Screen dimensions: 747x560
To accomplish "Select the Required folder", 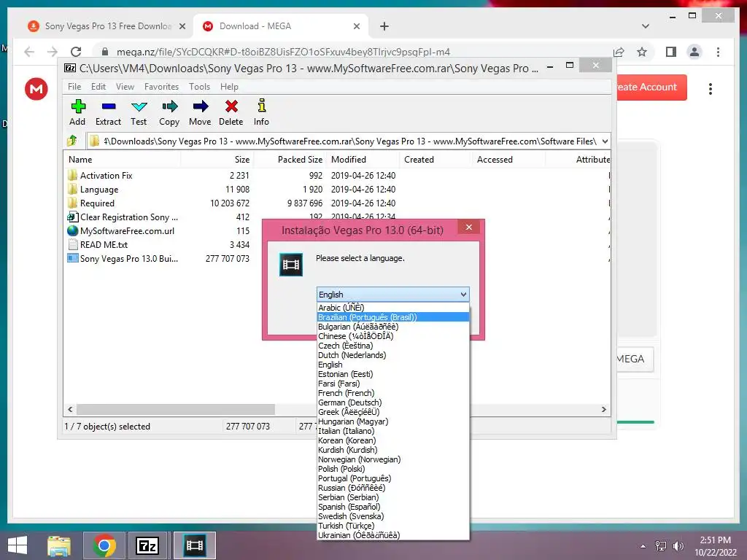I will coord(97,203).
